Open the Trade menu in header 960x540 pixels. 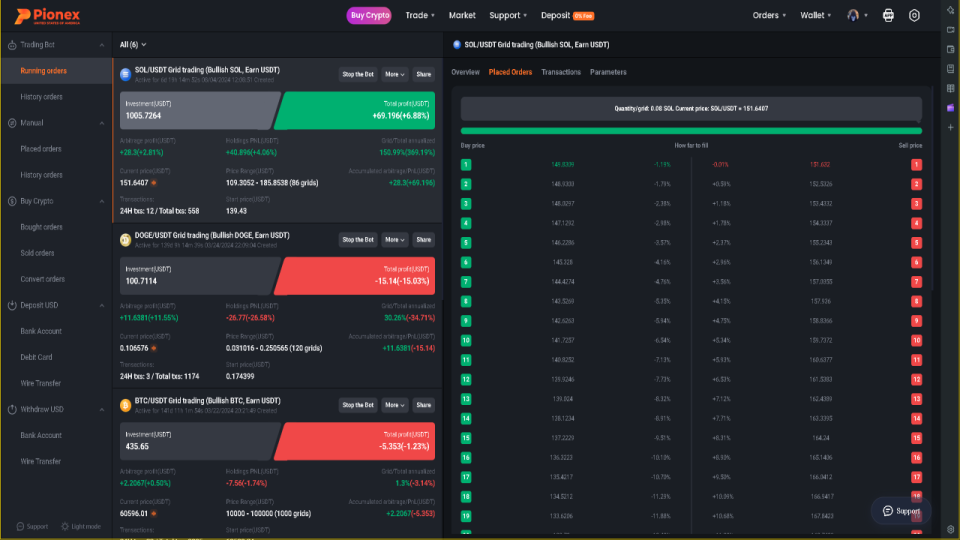(420, 15)
